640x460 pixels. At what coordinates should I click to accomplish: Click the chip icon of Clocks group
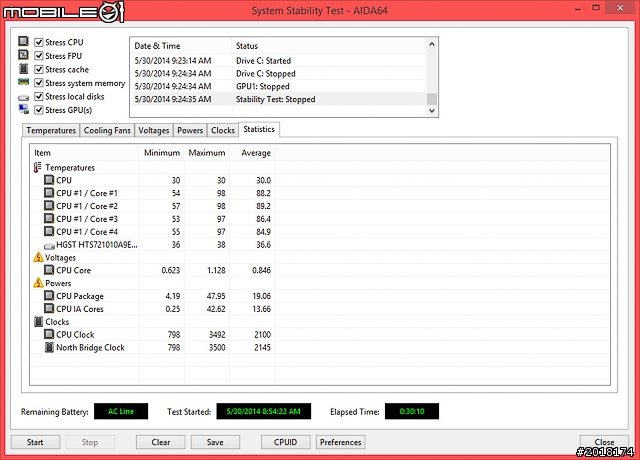38,322
